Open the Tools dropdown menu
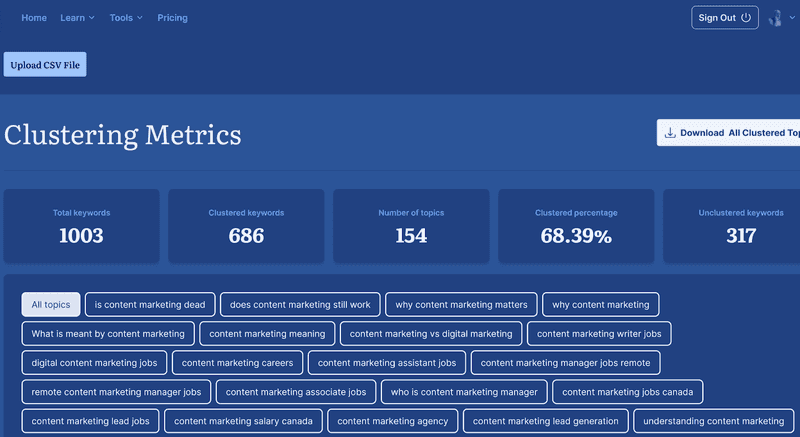The height and width of the screenshot is (437, 800). [x=126, y=17]
